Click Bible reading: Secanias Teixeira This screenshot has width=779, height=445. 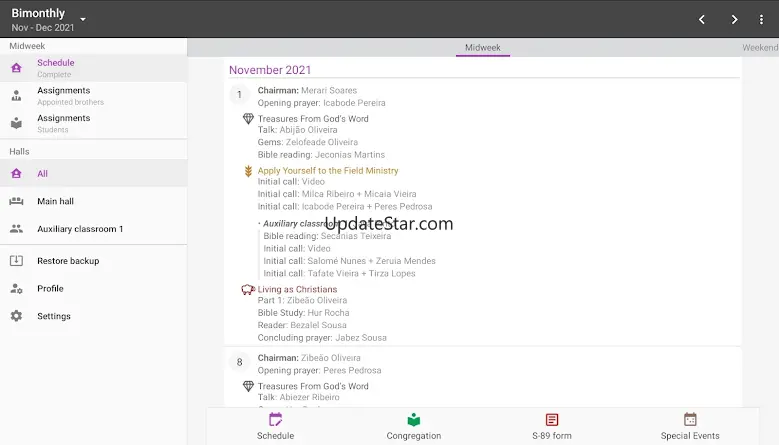[327, 236]
